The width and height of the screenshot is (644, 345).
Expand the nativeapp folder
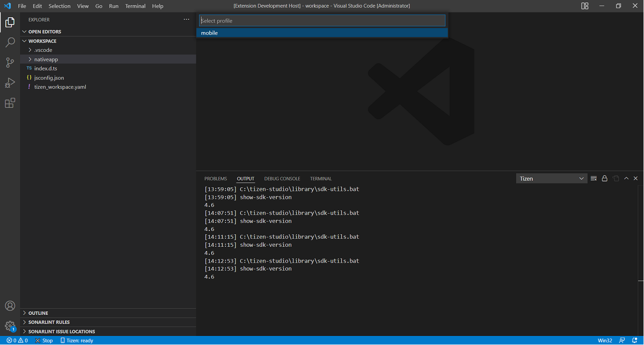[46, 59]
